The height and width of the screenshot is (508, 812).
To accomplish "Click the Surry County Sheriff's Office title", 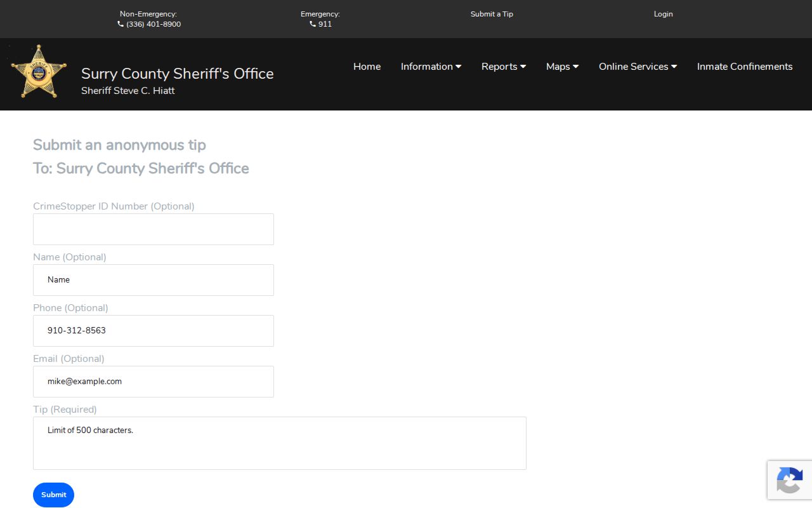I will 178,74.
